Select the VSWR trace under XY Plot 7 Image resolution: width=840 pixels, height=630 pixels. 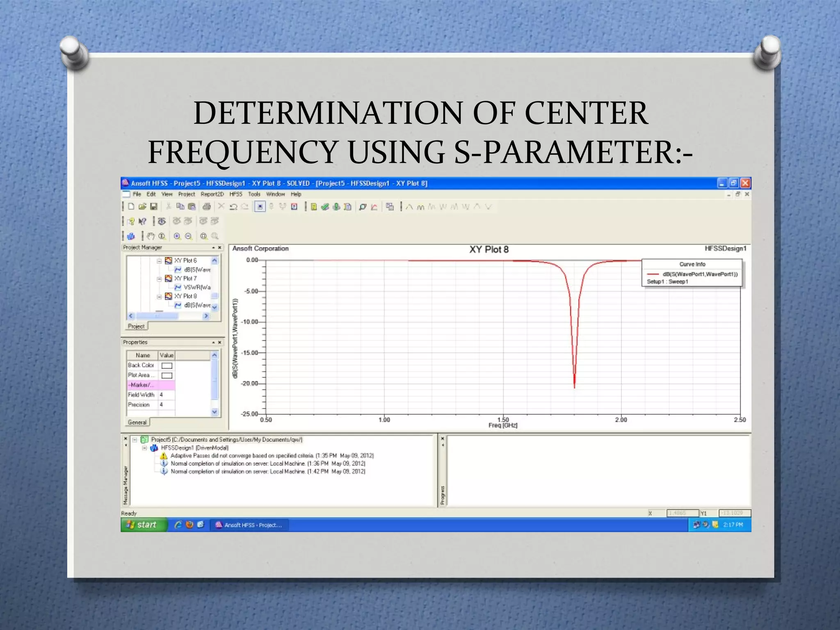tap(193, 288)
